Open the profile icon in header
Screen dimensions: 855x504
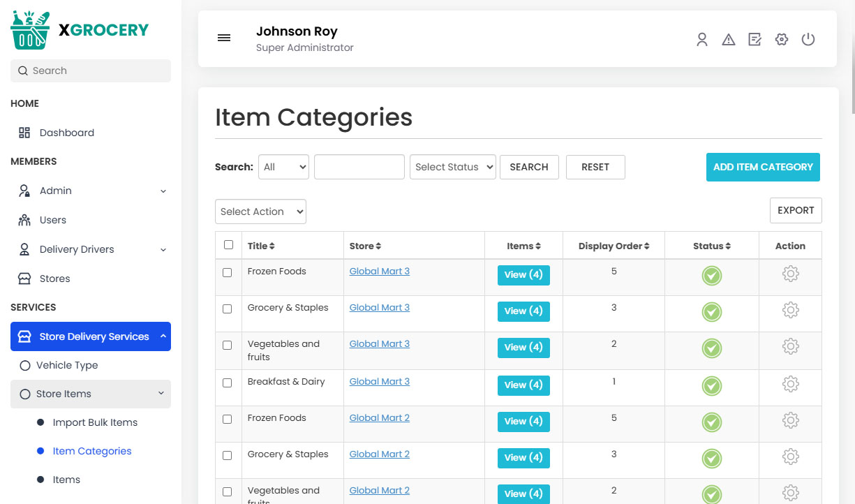coord(701,40)
